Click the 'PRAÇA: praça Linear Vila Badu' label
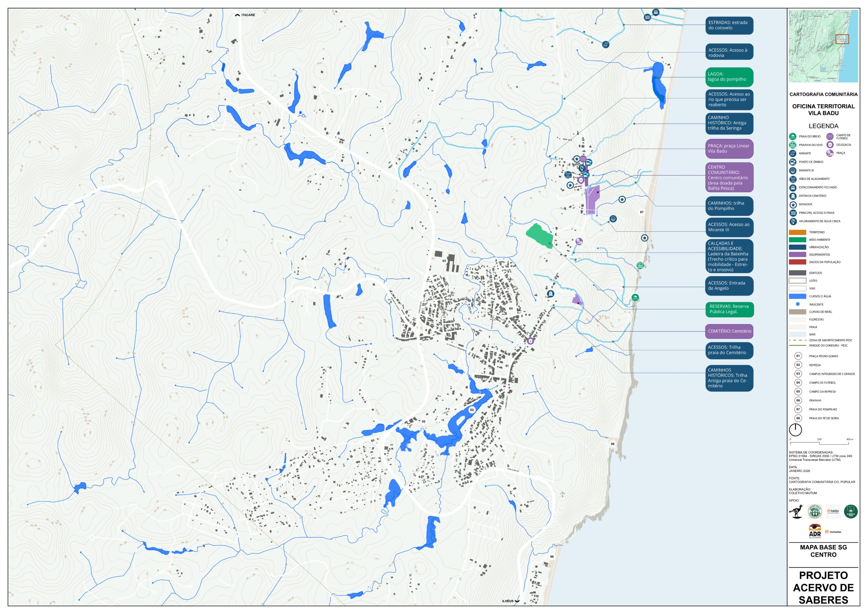The image size is (868, 614). click(729, 148)
